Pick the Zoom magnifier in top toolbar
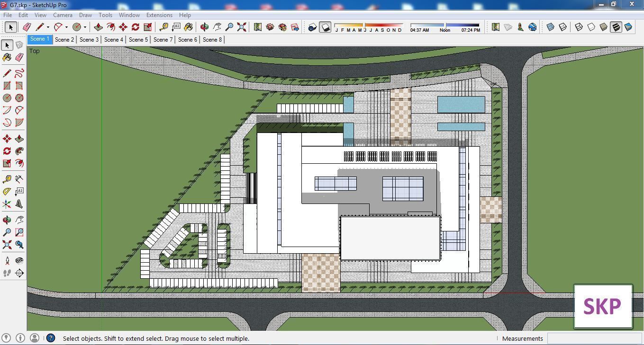Screen dimensions: 644x345 tap(229, 27)
